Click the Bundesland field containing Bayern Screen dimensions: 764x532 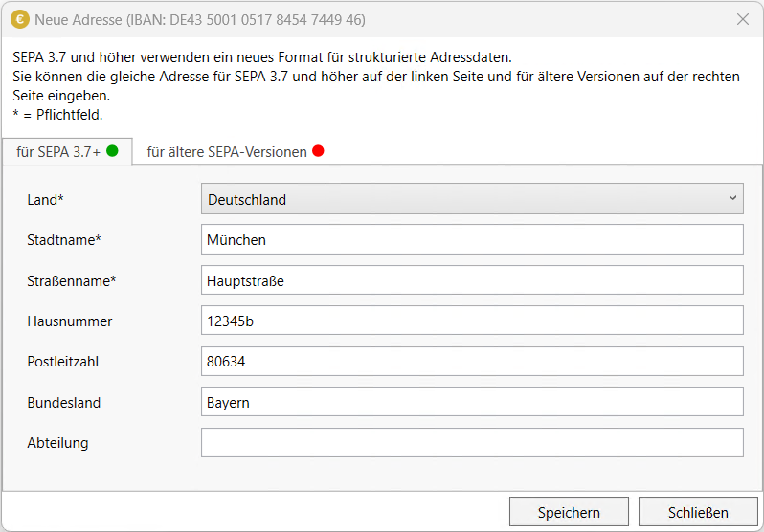click(x=472, y=402)
